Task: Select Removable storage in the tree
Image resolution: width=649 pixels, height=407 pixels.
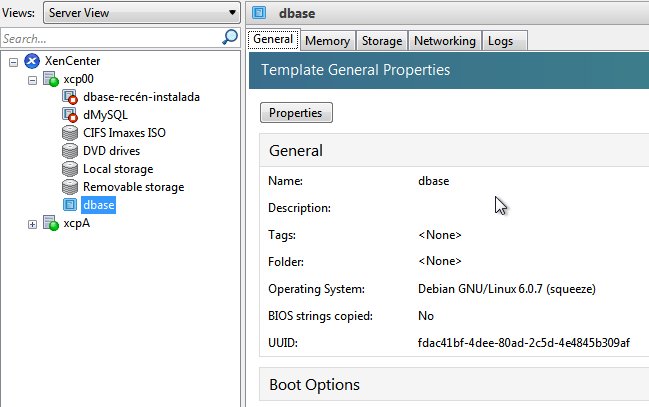Action: point(133,187)
